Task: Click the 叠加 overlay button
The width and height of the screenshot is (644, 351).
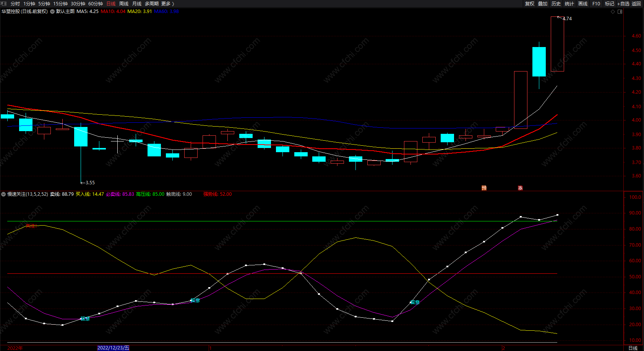Action: (x=543, y=3)
